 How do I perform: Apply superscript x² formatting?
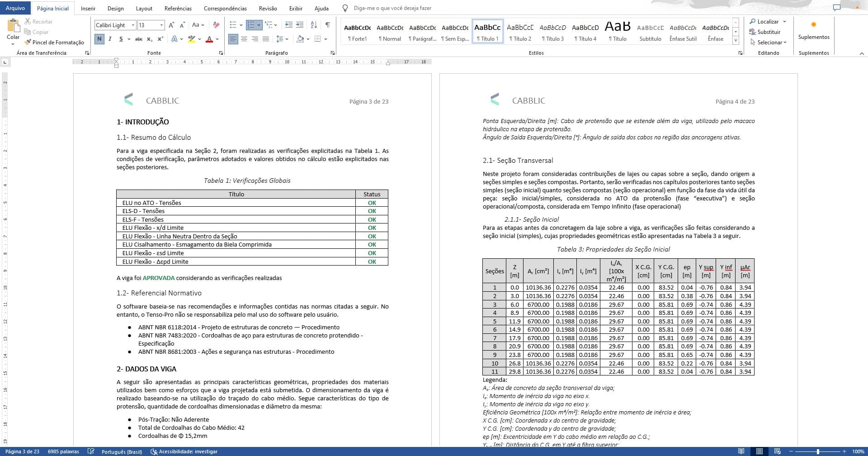point(160,39)
